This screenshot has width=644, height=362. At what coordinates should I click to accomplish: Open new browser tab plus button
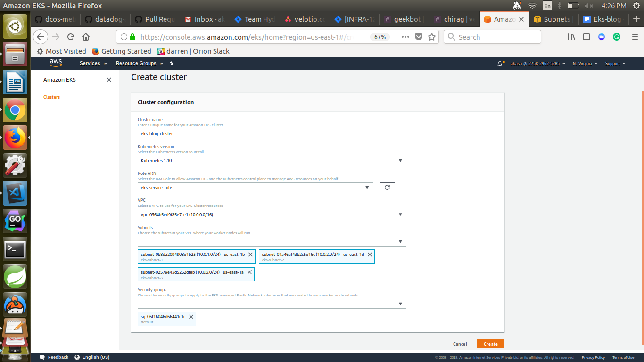636,19
